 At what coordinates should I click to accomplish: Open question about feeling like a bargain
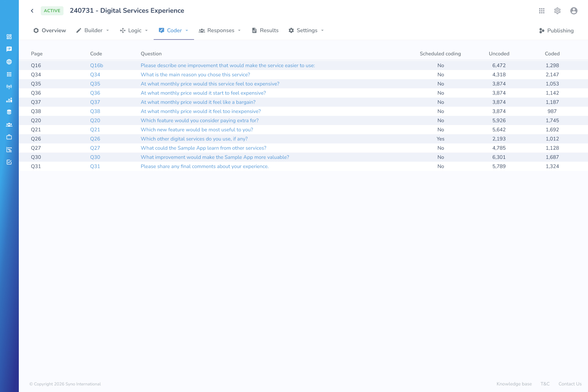tap(198, 102)
